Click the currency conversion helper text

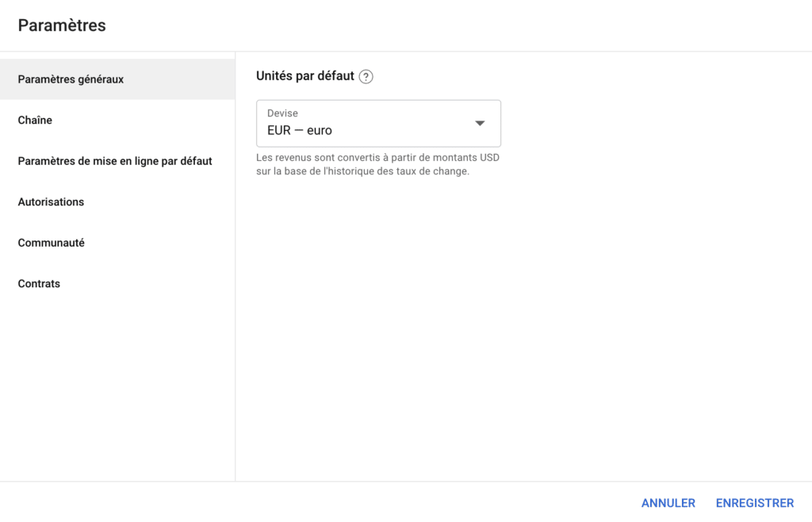pos(377,164)
